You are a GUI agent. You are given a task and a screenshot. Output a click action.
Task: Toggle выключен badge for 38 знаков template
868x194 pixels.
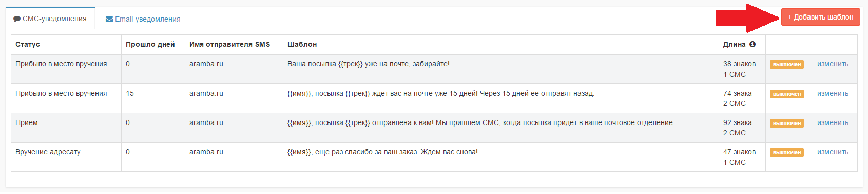coord(787,65)
